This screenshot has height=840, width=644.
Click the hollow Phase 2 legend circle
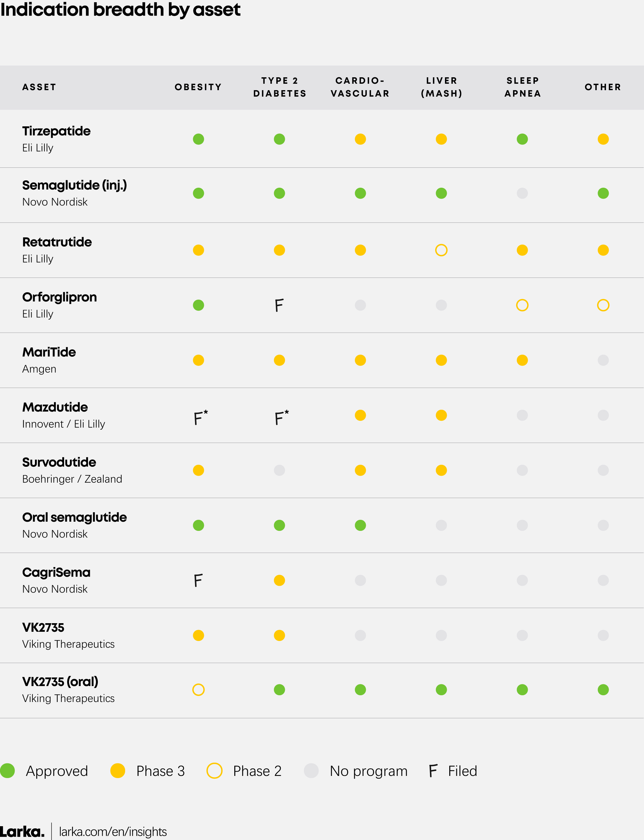214,770
